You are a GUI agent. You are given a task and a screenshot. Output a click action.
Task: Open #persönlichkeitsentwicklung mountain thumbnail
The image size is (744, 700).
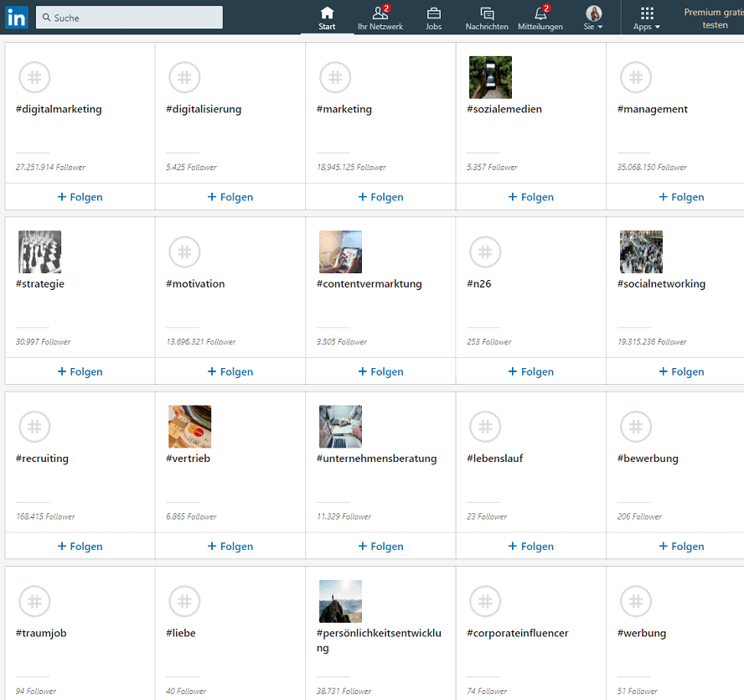pyautogui.click(x=340, y=602)
